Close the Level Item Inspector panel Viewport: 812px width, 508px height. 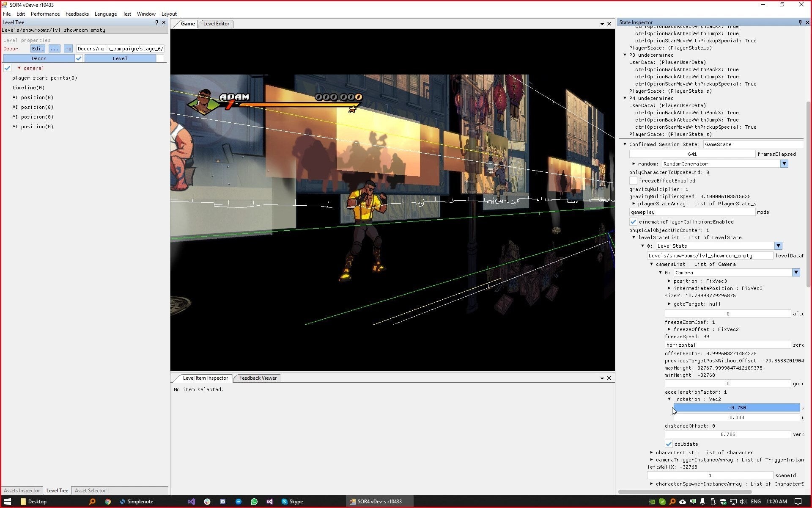point(609,378)
